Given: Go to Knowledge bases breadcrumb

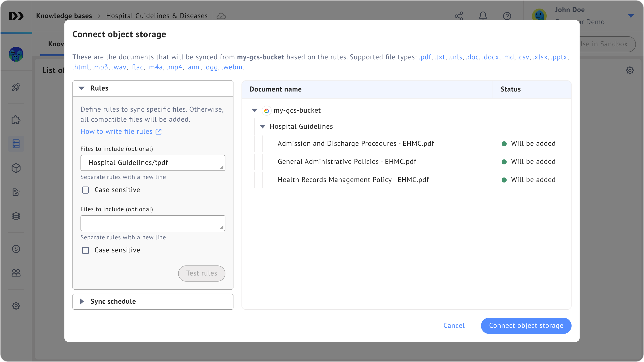Looking at the screenshot, I should click(64, 16).
